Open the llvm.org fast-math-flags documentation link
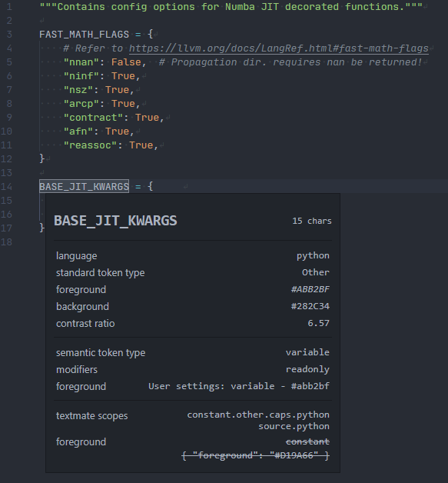 tap(279, 48)
